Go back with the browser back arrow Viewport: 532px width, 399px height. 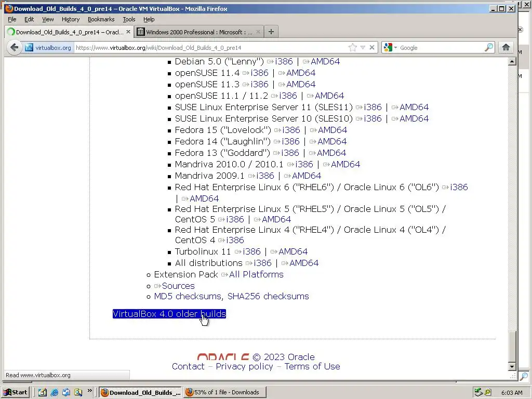click(x=14, y=47)
